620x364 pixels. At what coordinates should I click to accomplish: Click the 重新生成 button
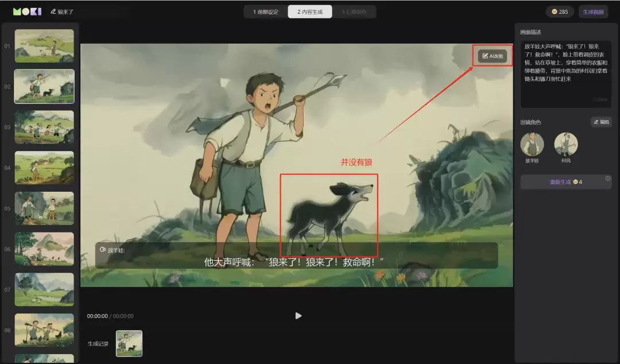(560, 181)
